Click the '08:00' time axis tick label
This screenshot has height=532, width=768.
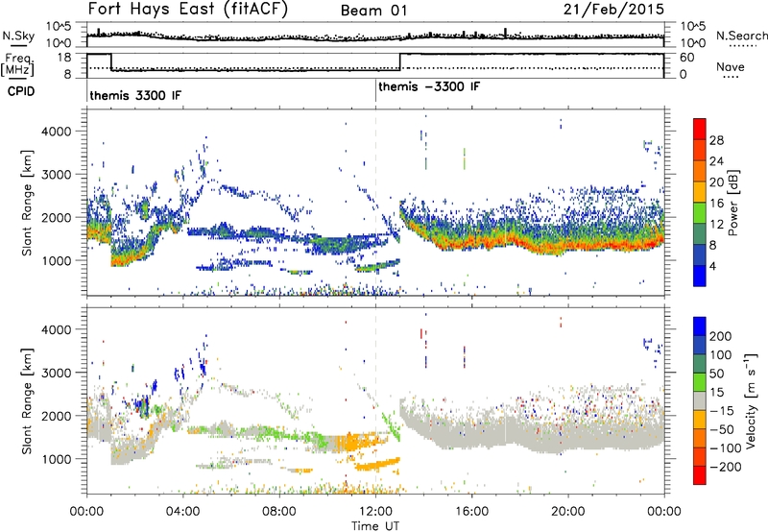coord(279,512)
